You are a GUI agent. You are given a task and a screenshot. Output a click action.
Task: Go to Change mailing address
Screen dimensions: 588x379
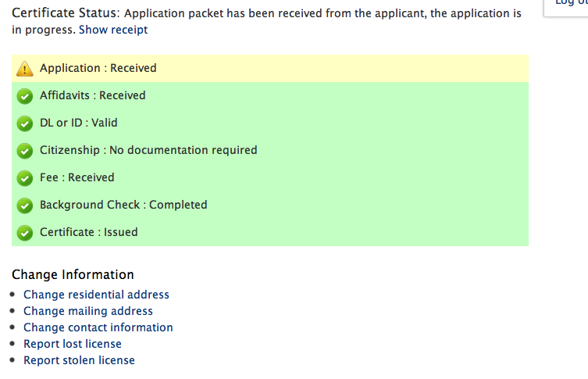(x=88, y=311)
